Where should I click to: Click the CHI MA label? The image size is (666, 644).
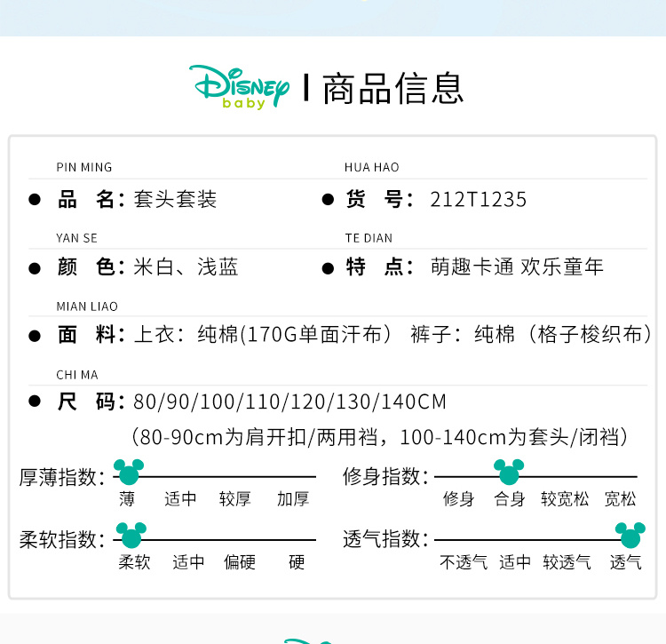(77, 375)
